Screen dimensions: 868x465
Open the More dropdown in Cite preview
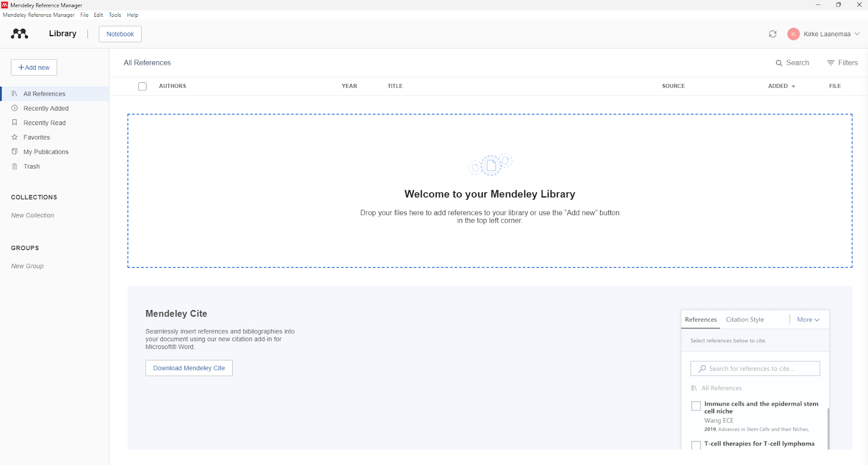click(808, 320)
